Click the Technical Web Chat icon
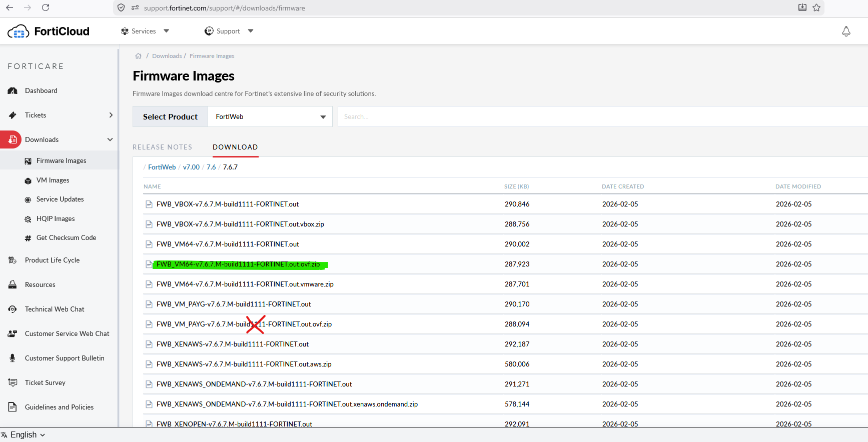The height and width of the screenshot is (442, 868). tap(13, 309)
